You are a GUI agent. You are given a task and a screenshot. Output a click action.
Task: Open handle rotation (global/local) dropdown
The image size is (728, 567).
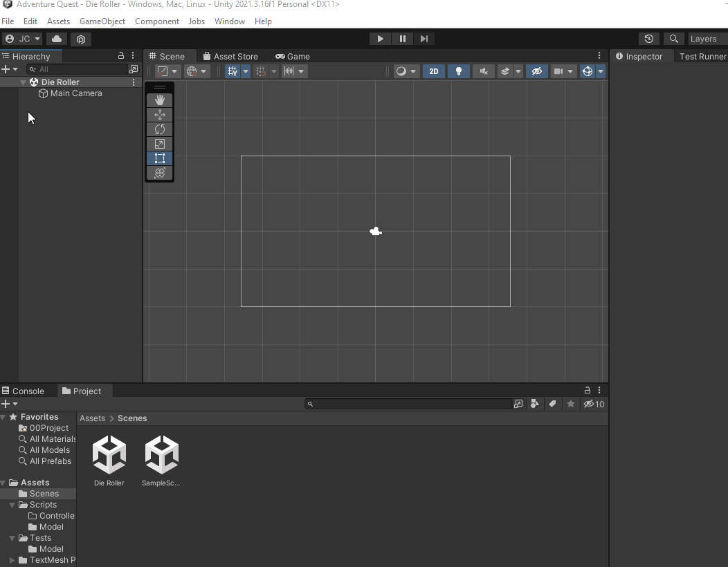(x=197, y=71)
